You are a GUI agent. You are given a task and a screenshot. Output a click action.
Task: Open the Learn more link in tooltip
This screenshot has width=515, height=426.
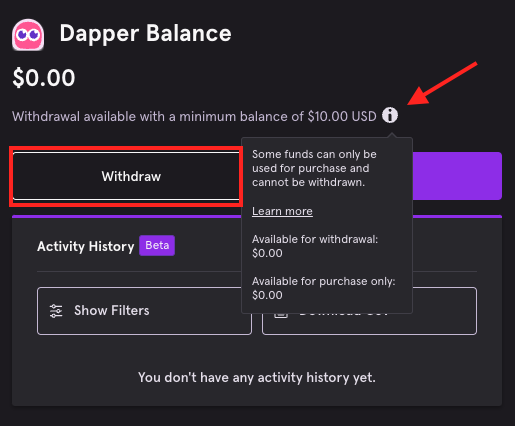click(282, 211)
